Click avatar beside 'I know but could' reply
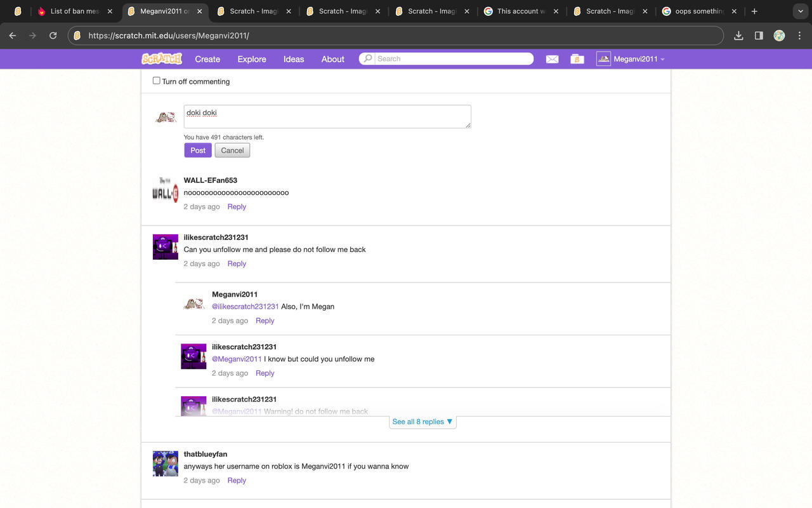This screenshot has height=508, width=812. click(x=193, y=356)
